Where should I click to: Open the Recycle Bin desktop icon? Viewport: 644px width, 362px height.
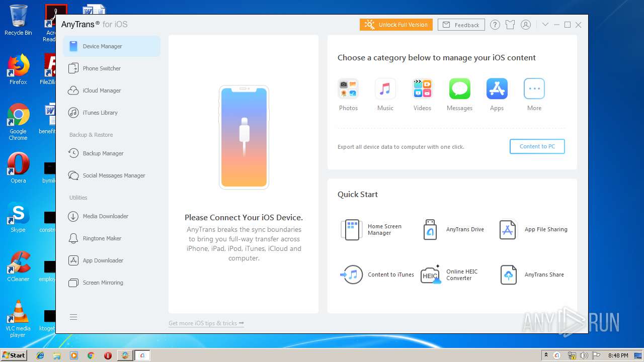coord(18,20)
